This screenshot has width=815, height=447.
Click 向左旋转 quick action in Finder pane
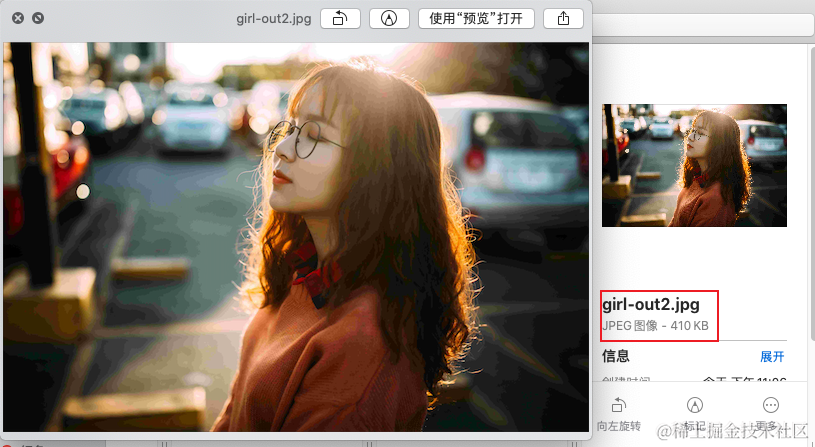coord(619,415)
